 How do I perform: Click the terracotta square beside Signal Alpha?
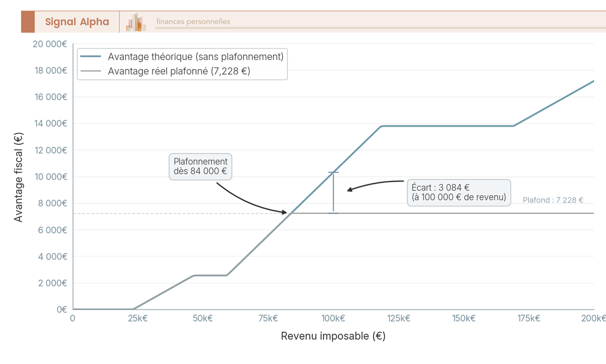coord(28,22)
